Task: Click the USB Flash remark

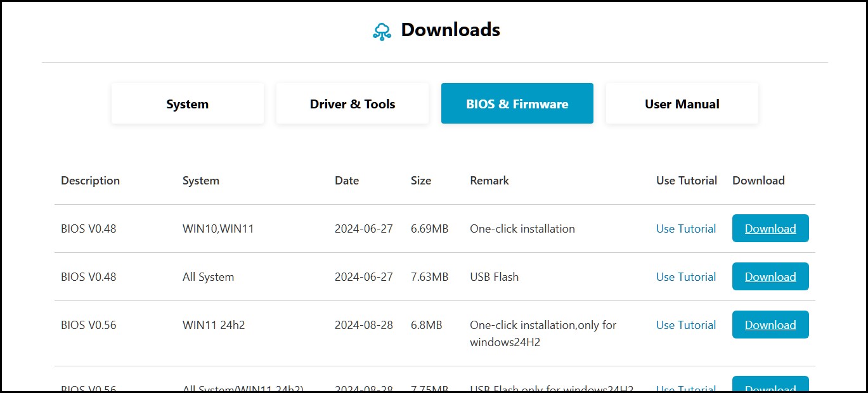Action: click(x=495, y=277)
